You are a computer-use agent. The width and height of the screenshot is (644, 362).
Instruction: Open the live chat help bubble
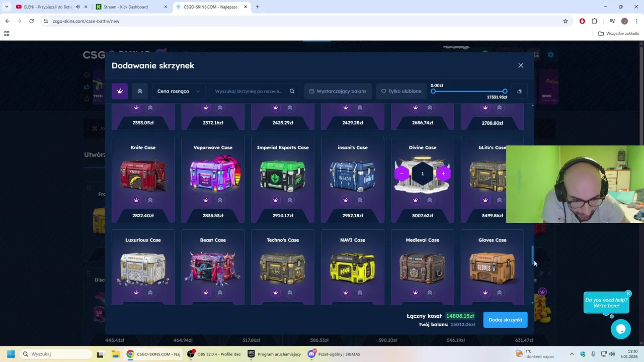621,329
